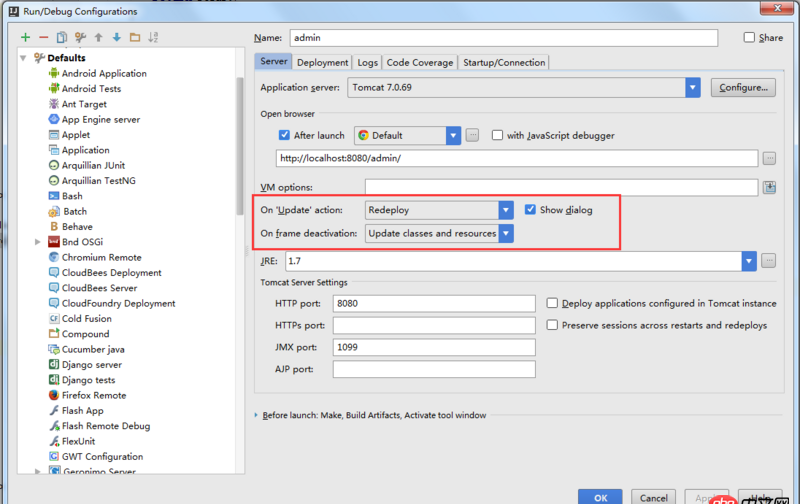This screenshot has height=504, width=800.
Task: Open the On frame deactivation dropdown
Action: tap(506, 234)
